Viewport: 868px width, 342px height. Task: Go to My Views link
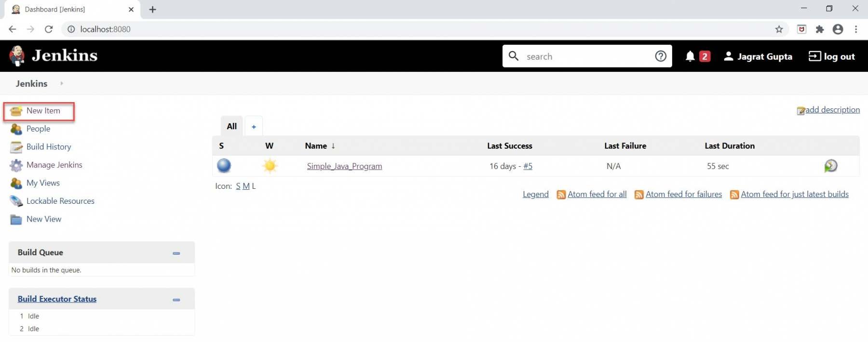43,183
